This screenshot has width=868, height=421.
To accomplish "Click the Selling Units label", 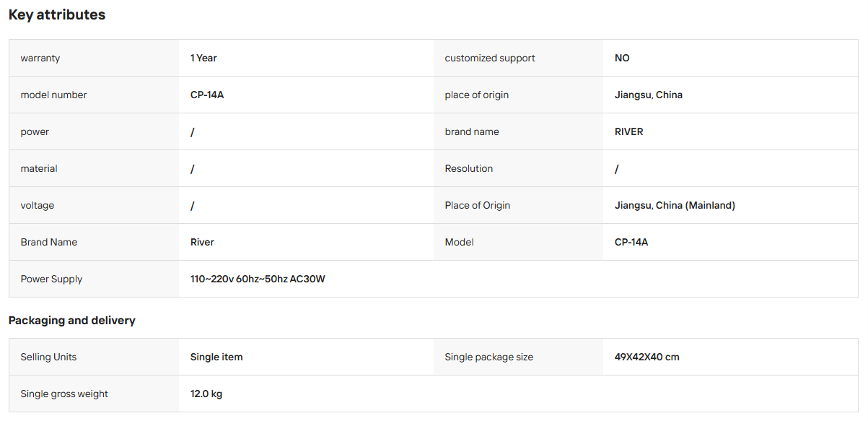I will 48,357.
